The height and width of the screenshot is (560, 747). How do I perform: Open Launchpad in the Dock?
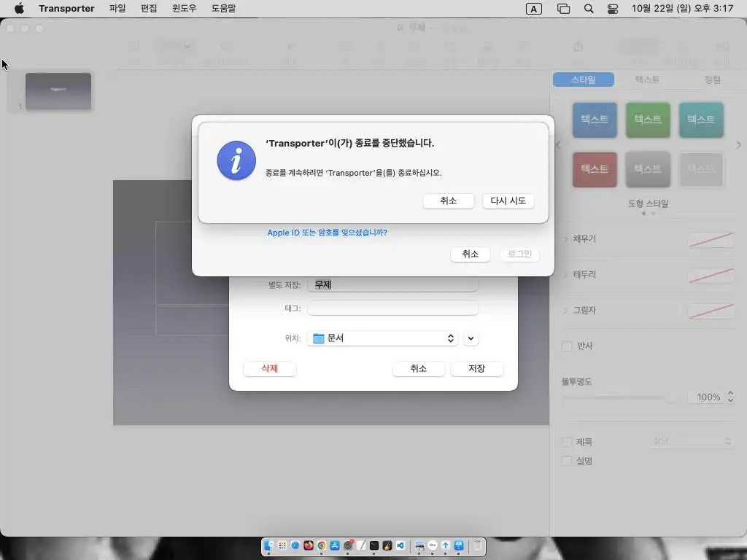tap(282, 545)
